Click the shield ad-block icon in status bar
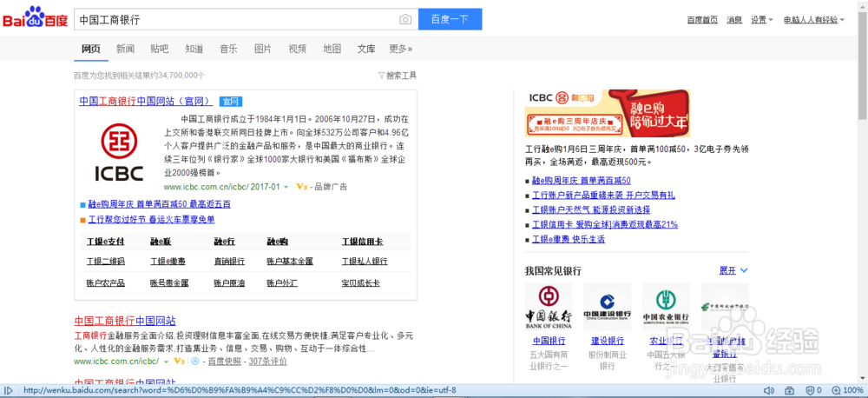The height and width of the screenshot is (398, 868). (x=809, y=391)
